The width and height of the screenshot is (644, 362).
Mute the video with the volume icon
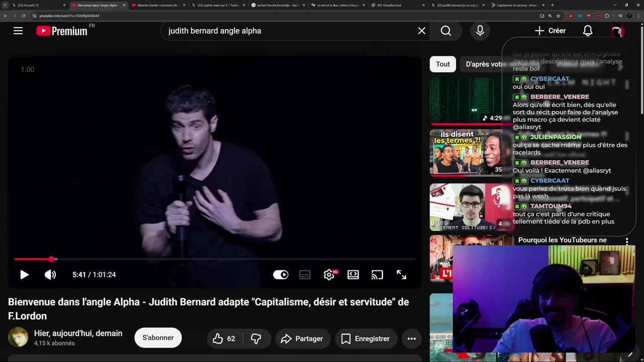pos(50,275)
